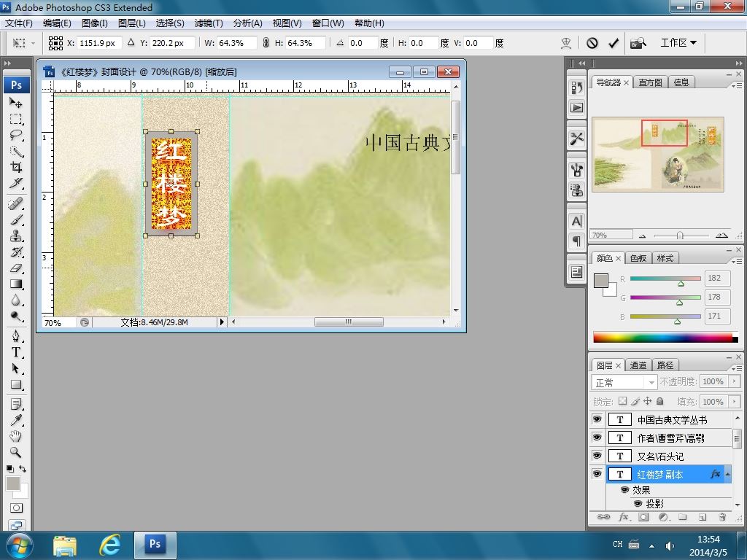
Task: Open the 工作区 workspace dropdown
Action: [678, 43]
